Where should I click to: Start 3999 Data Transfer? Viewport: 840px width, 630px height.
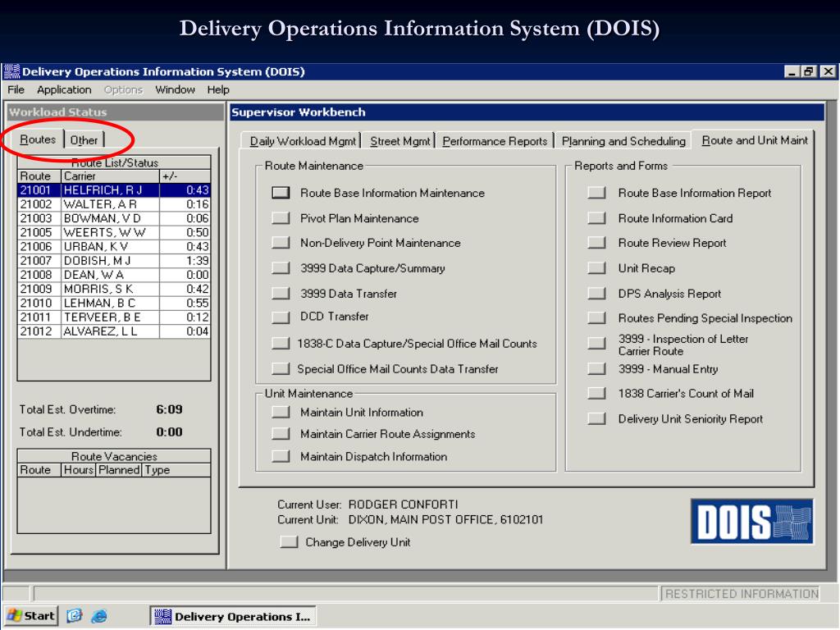point(281,293)
